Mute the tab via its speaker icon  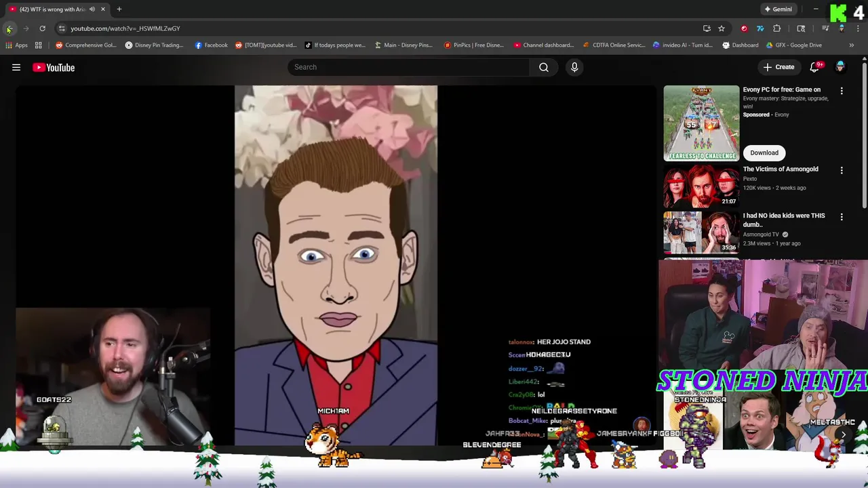(92, 9)
